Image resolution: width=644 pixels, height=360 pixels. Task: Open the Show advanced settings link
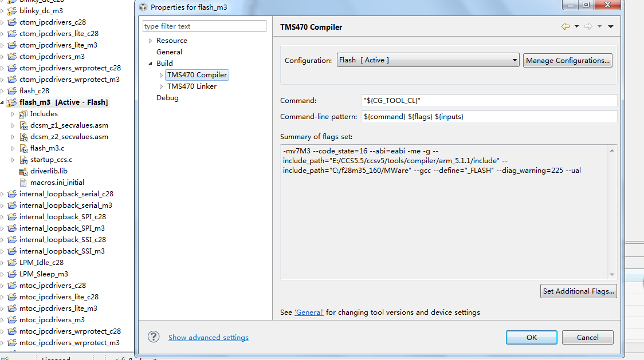209,338
